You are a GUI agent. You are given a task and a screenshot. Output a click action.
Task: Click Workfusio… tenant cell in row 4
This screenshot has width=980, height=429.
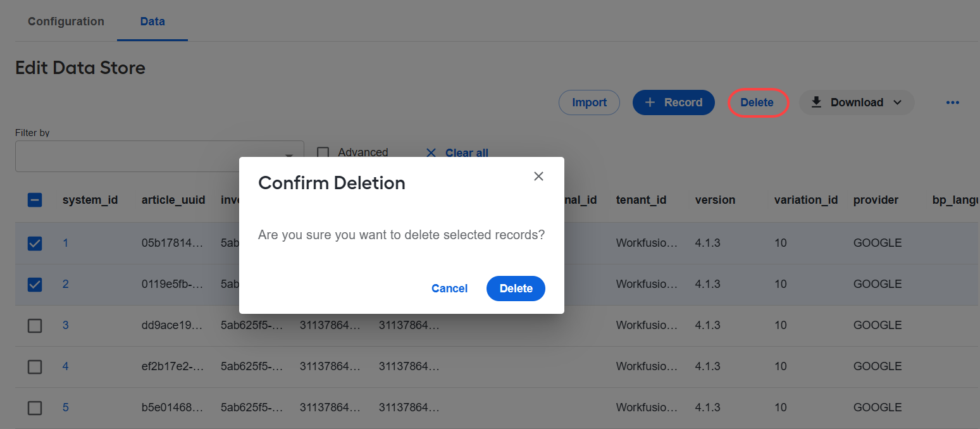pyautogui.click(x=647, y=366)
